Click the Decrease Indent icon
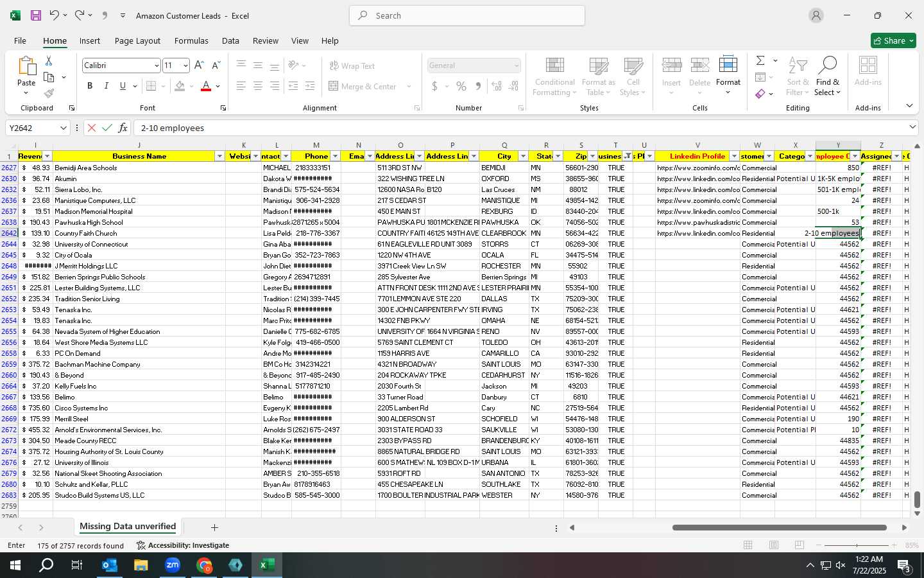 tap(293, 86)
